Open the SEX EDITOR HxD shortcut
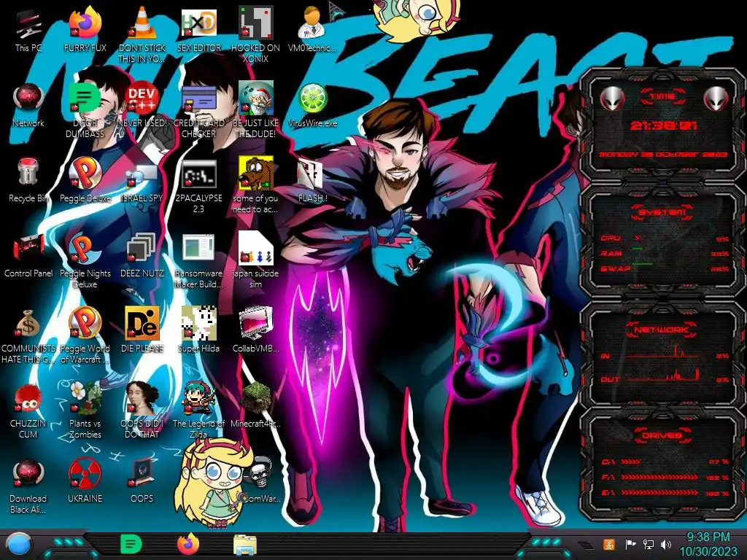Screen dimensions: 747x560 (x=198, y=23)
